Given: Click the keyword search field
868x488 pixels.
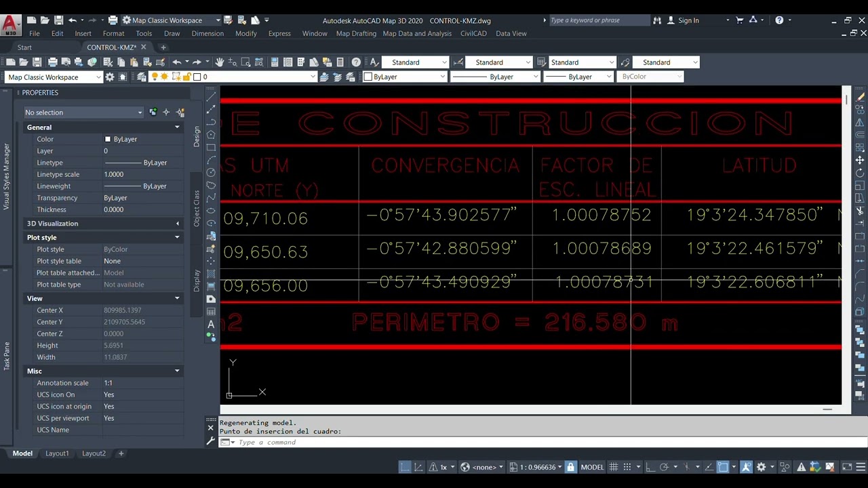Looking at the screenshot, I should 599,20.
